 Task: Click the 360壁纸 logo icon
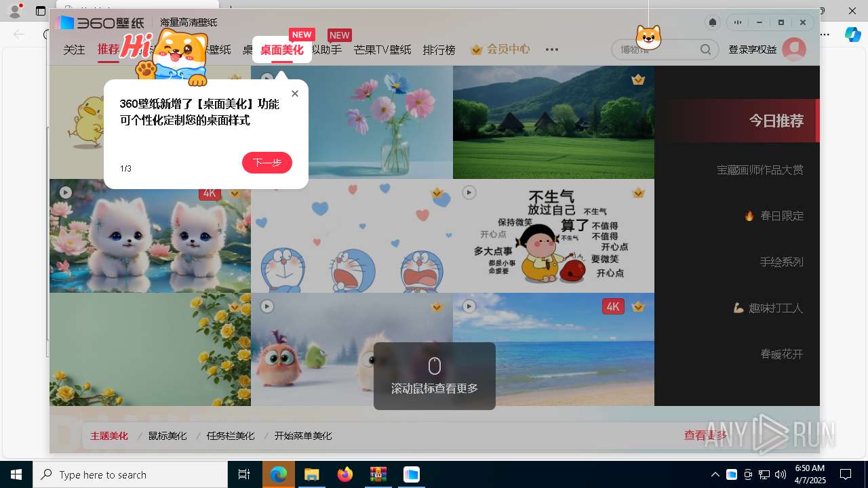65,22
